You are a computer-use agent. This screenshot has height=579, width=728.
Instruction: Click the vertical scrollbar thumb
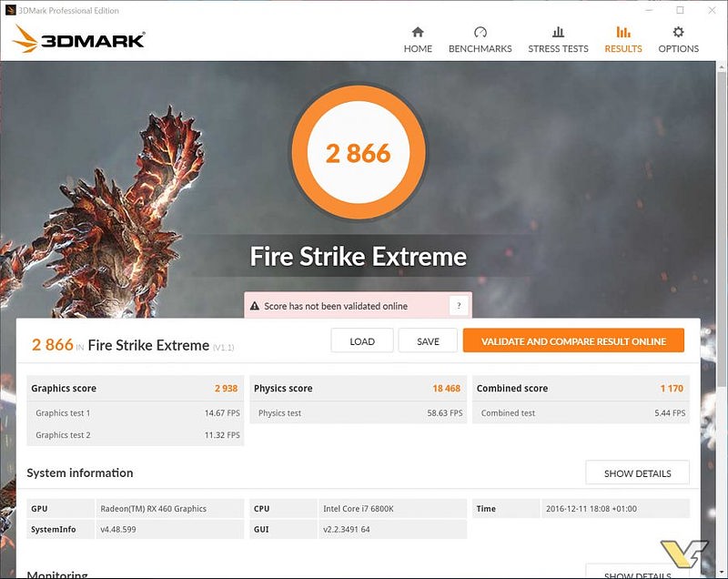point(722,228)
